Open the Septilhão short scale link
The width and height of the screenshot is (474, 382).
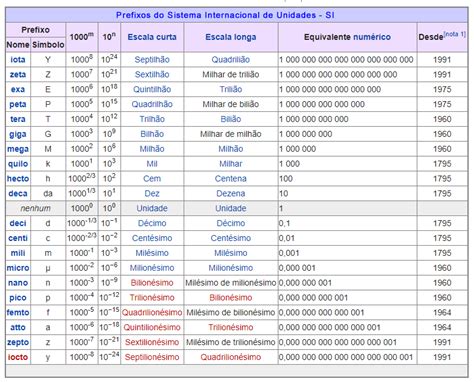tap(152, 60)
